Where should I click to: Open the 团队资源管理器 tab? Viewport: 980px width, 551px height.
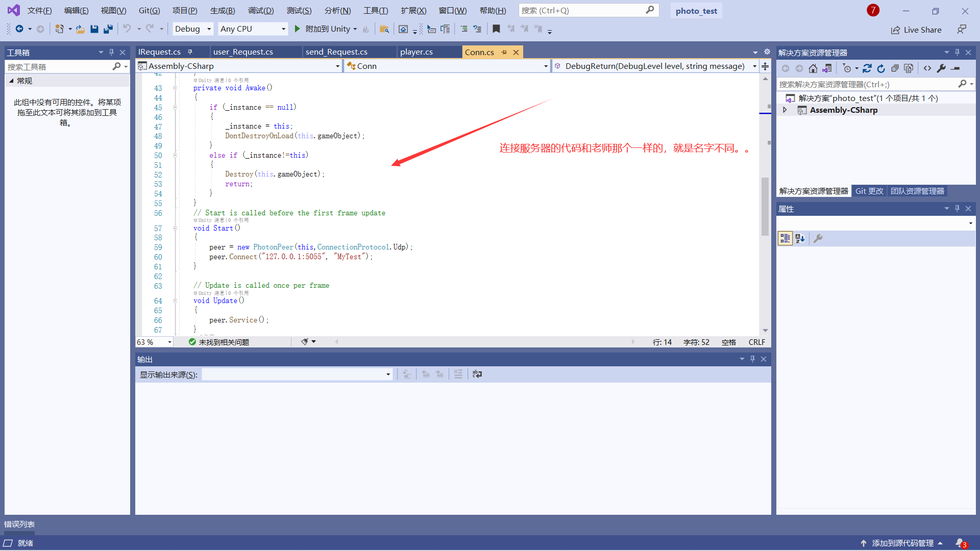917,191
